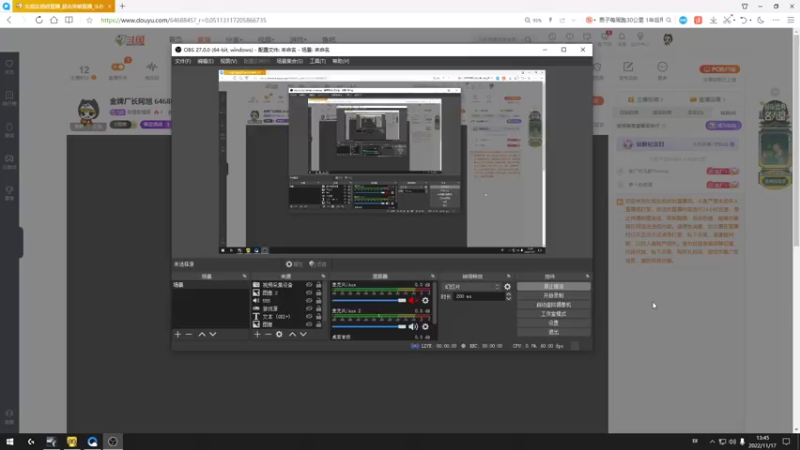Pop out the Controls dock panel
800x450 pixels.
coord(587,276)
